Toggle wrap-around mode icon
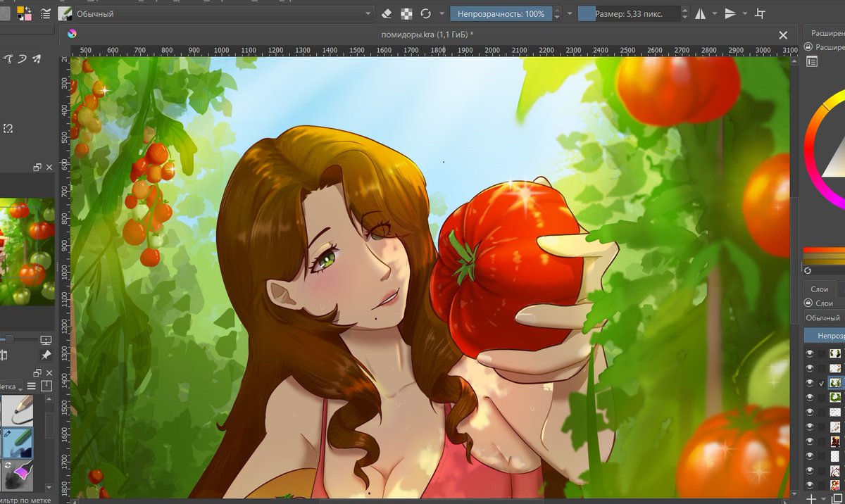845x504 pixels. (x=760, y=13)
